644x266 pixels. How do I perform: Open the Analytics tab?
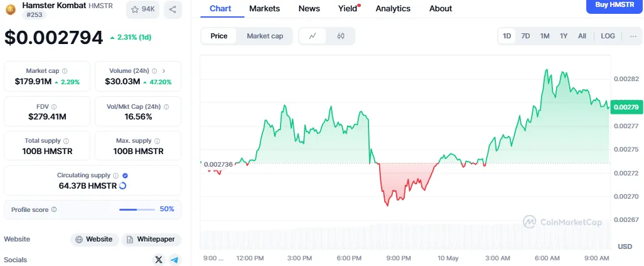(393, 8)
